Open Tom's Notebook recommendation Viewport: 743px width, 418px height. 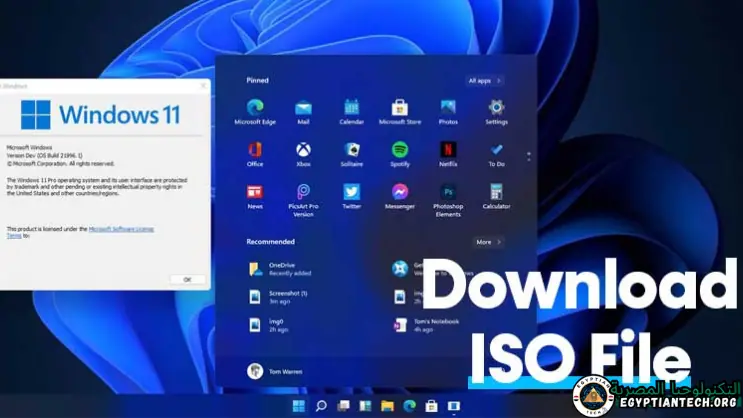tap(426, 325)
